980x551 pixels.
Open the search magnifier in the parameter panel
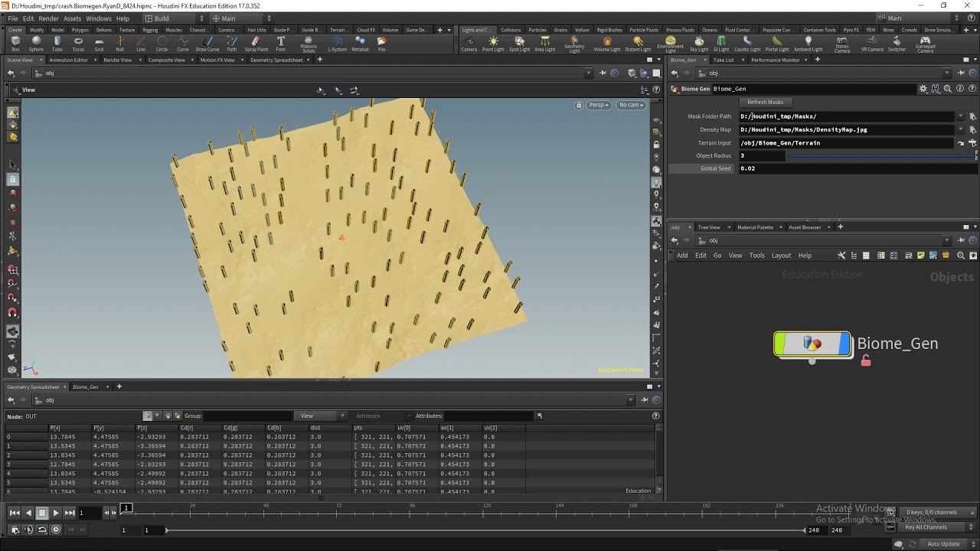click(x=949, y=88)
